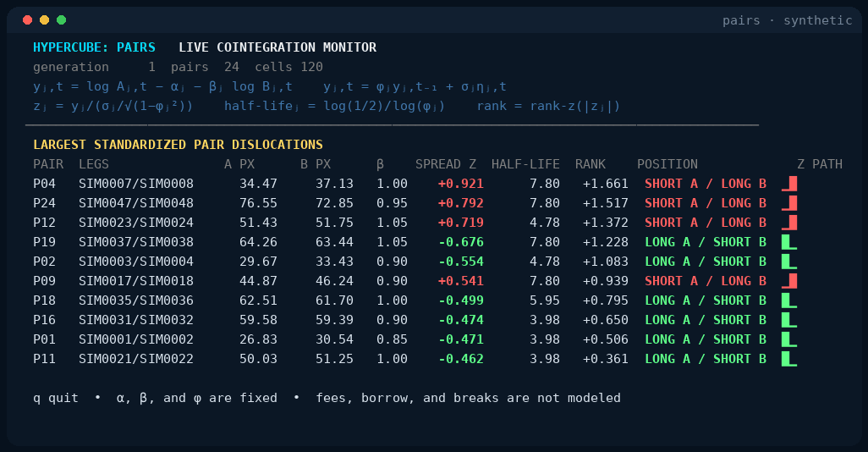Click the LEGS column header
Screen dimensions: 868x452
(94, 164)
